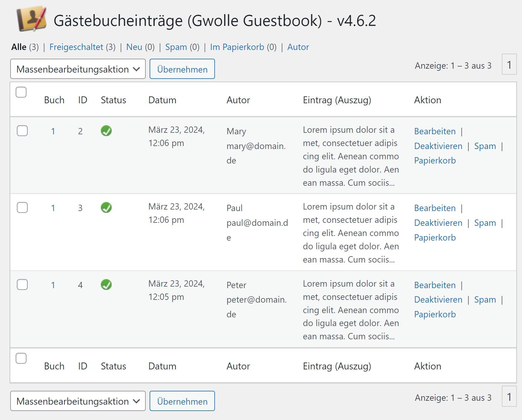Tick the checkbox for Paul's entry
Viewport: 522px width, 420px height.
[x=22, y=207]
